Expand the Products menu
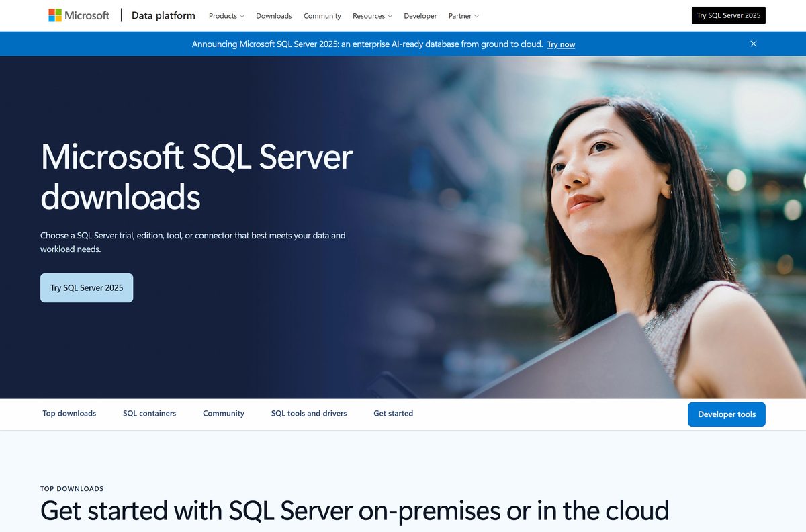The width and height of the screenshot is (806, 532). click(x=226, y=16)
